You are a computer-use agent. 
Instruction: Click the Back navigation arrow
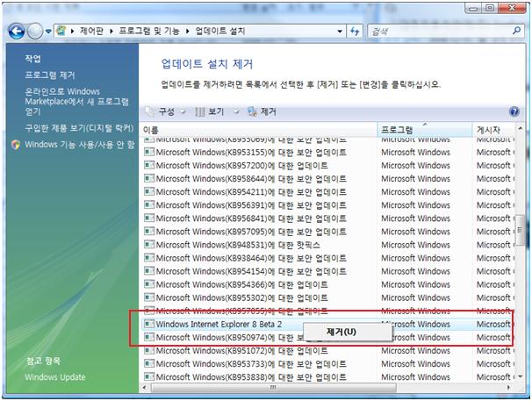click(x=16, y=32)
